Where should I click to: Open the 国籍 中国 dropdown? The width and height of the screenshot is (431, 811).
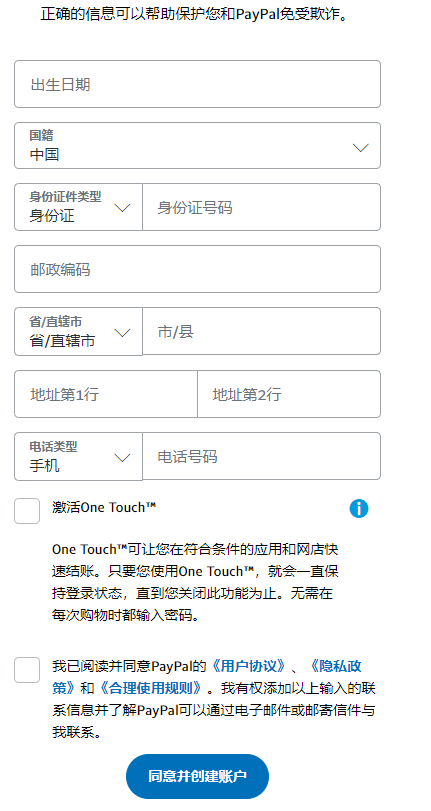pyautogui.click(x=197, y=145)
